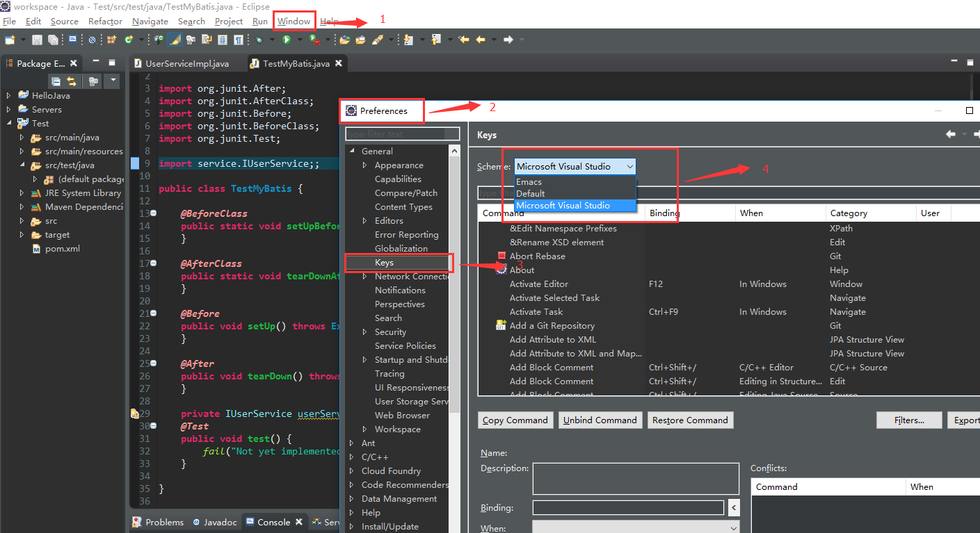Click the Save All toolbar icon

tap(54, 40)
